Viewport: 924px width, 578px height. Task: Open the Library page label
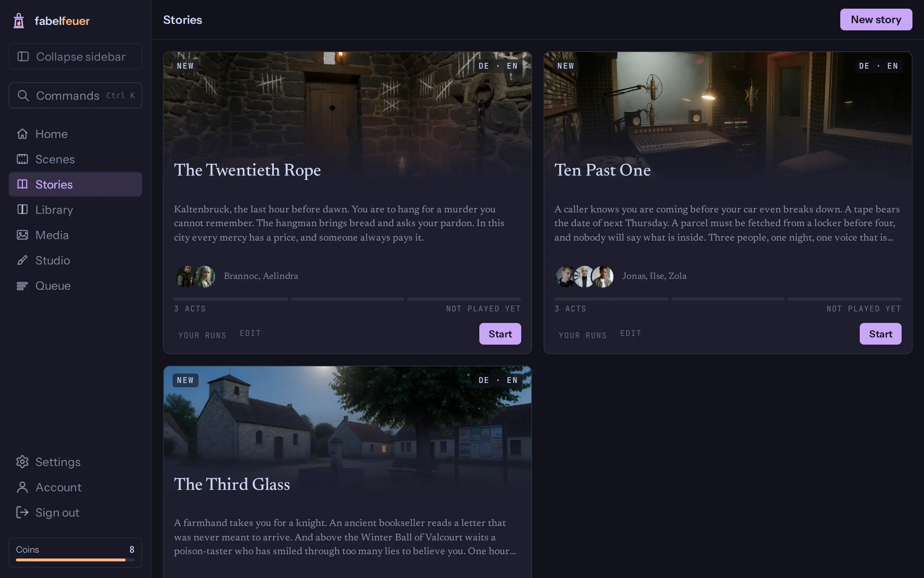(54, 210)
